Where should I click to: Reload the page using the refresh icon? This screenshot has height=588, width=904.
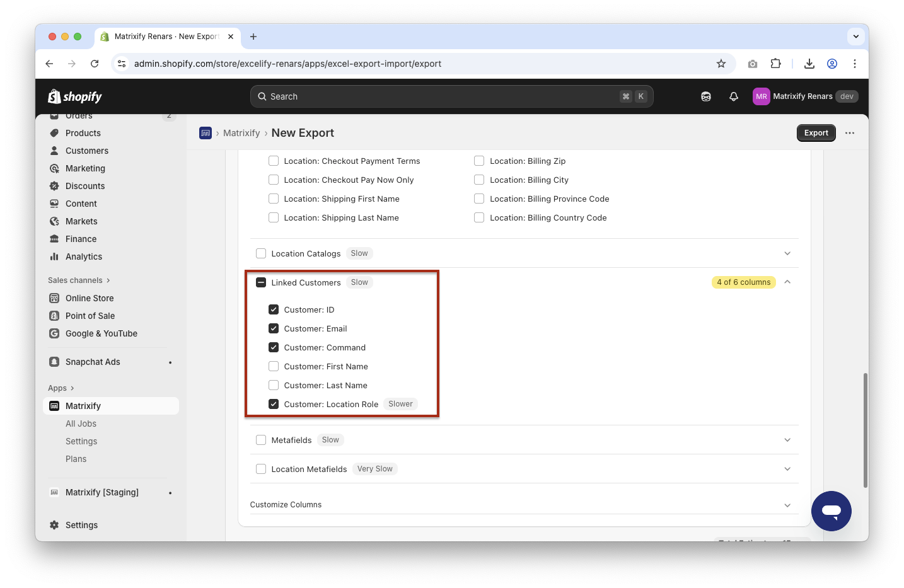click(x=95, y=64)
